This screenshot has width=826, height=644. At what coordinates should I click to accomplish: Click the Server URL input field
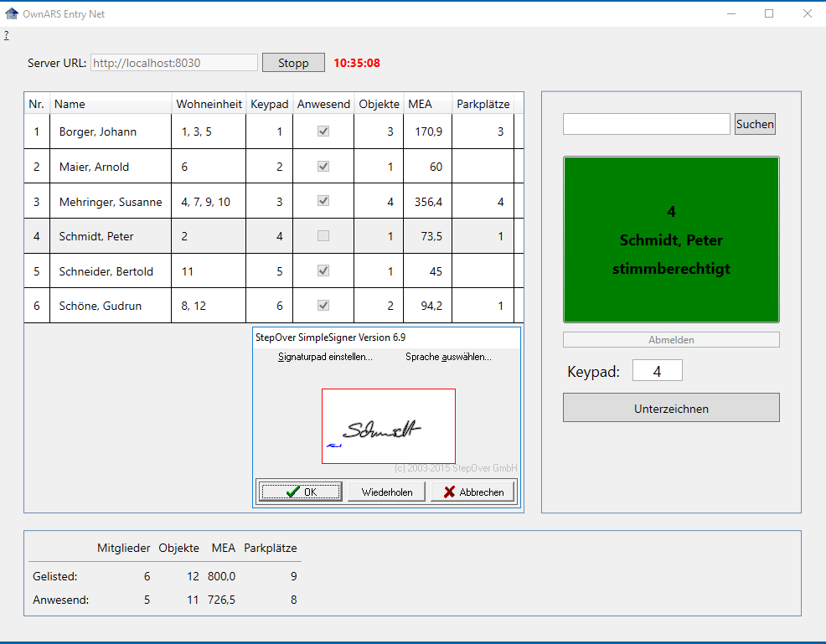(174, 63)
